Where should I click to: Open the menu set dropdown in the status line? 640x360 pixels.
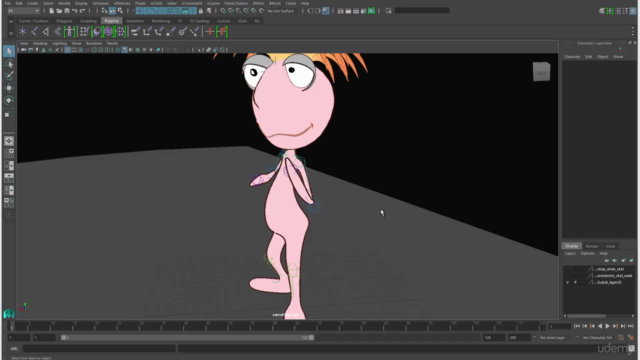click(x=23, y=11)
